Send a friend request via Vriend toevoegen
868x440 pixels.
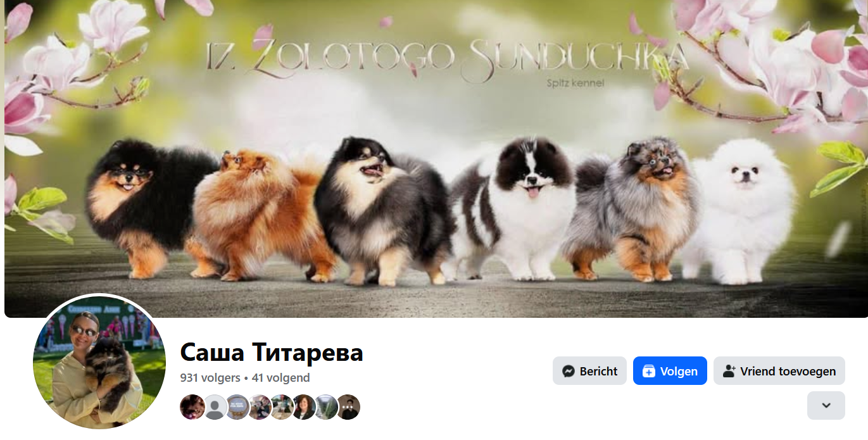pos(779,371)
